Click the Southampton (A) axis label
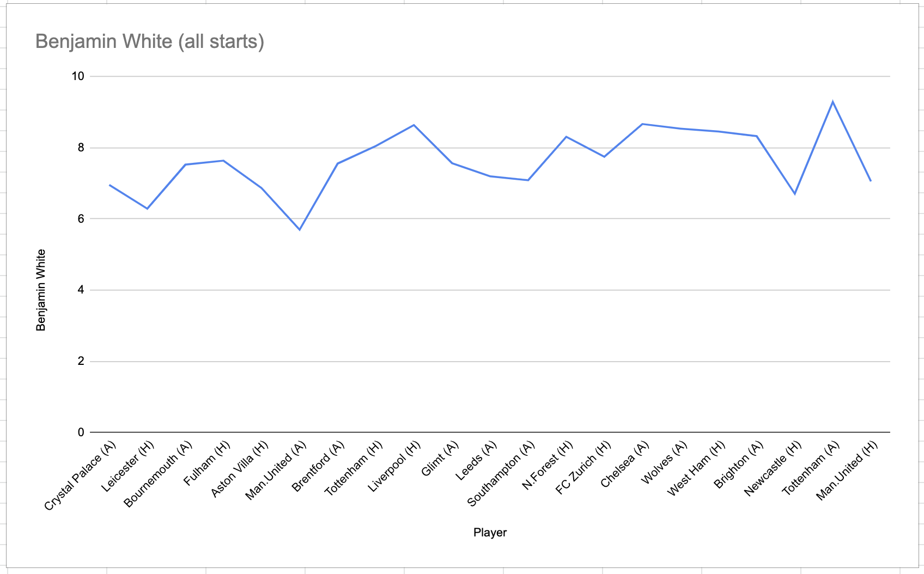The width and height of the screenshot is (924, 574). pos(501,473)
